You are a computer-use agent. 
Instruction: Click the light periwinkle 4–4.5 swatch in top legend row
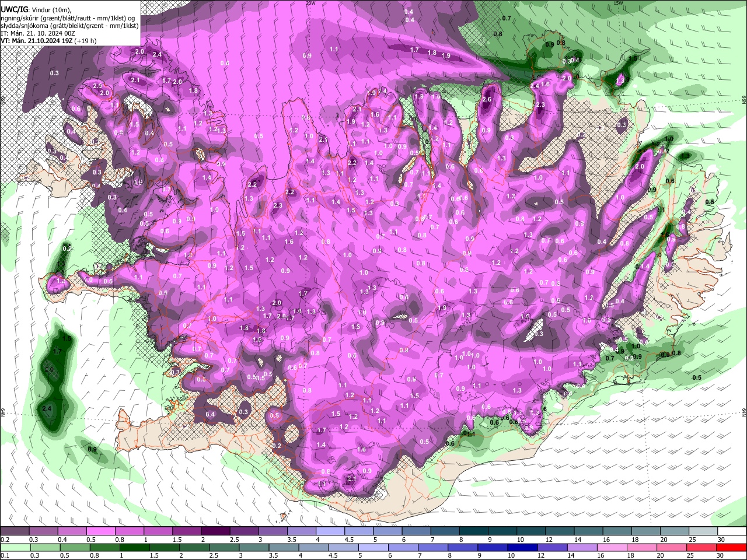331,531
